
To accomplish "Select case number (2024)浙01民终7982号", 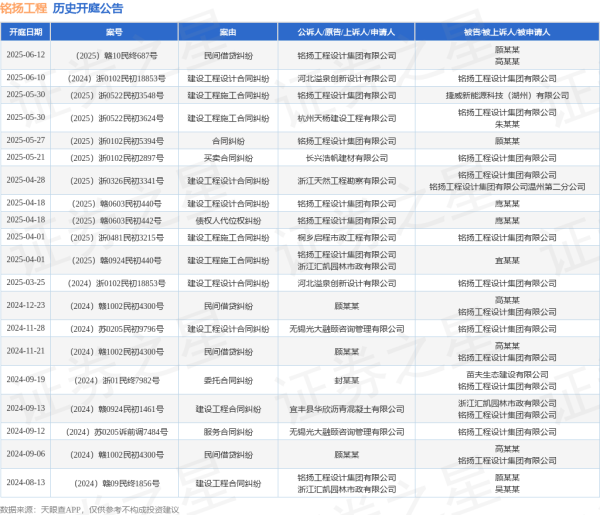I will [117, 381].
